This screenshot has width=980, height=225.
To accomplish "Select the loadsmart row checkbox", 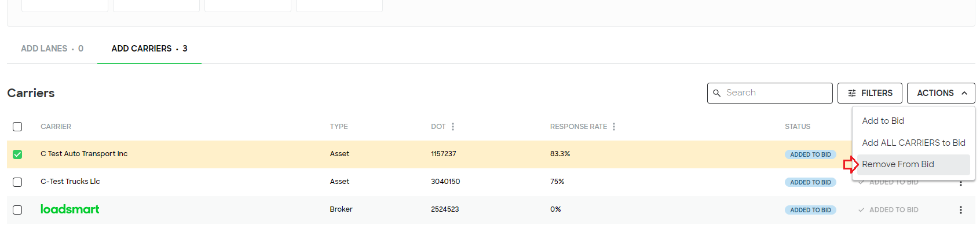I will coord(17,210).
